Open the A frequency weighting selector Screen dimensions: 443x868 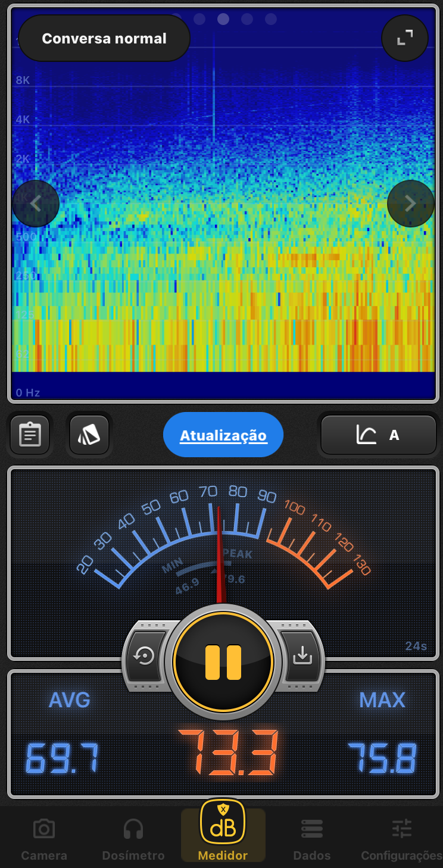pyautogui.click(x=379, y=435)
